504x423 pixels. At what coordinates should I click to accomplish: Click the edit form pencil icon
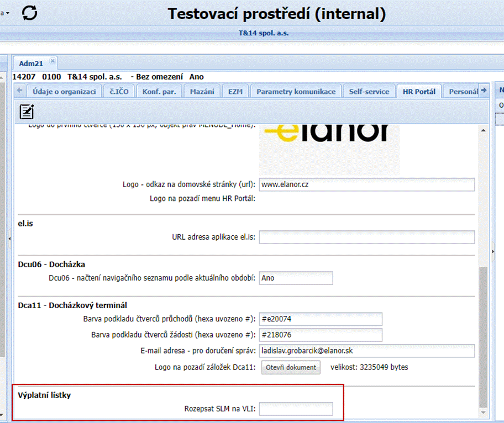27,112
